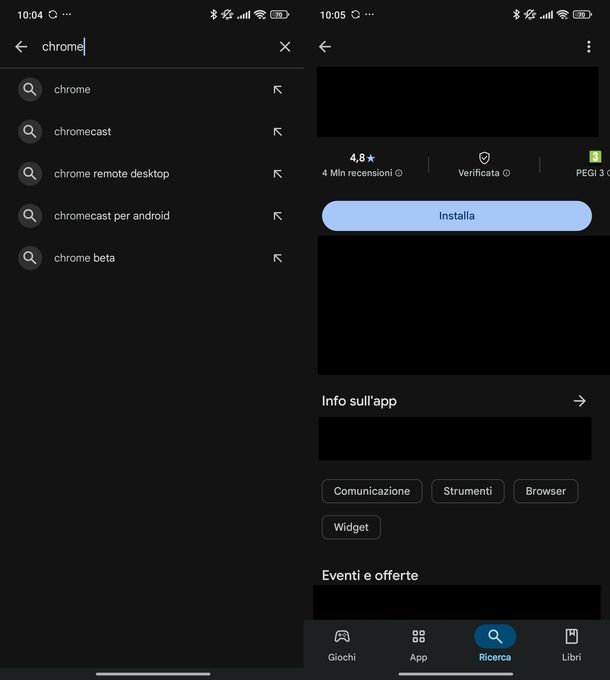Select the Browser category chip
Image resolution: width=610 pixels, height=680 pixels.
coord(546,491)
